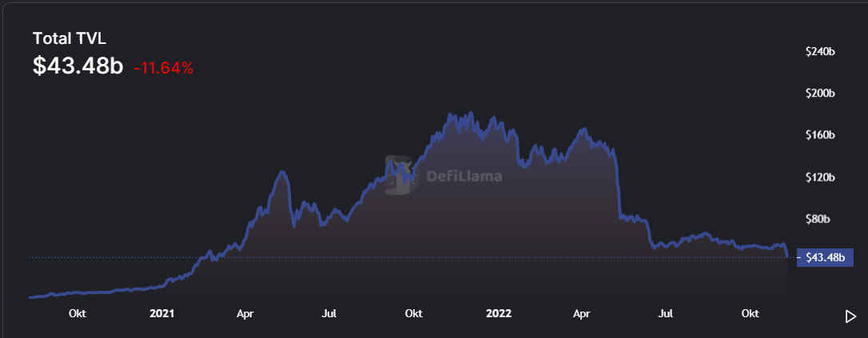Click the 2022 x-axis label

(499, 314)
